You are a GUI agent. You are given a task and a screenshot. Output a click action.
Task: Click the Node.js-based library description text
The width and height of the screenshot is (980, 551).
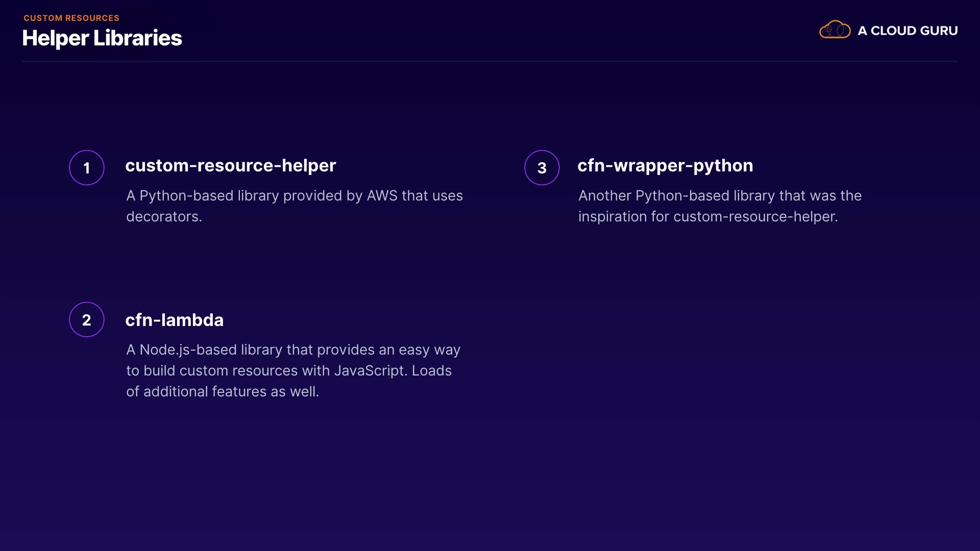click(x=293, y=370)
